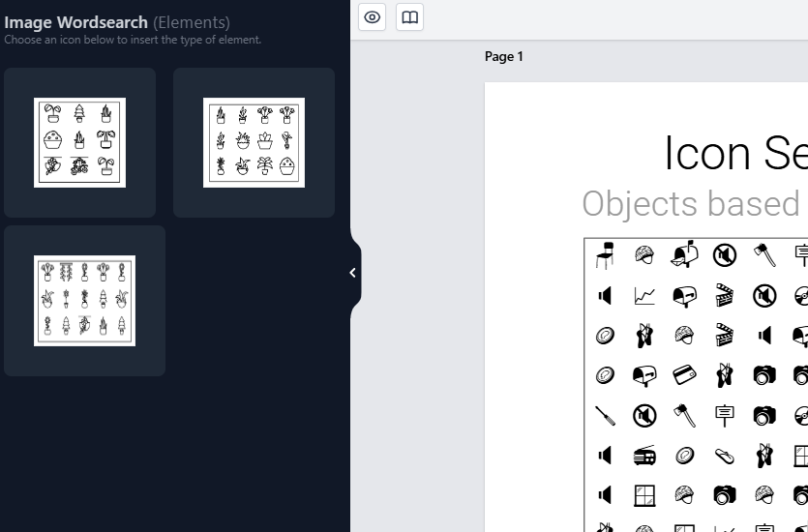The height and width of the screenshot is (532, 808).
Task: Click the credit card icon in the grid
Action: 685,375
